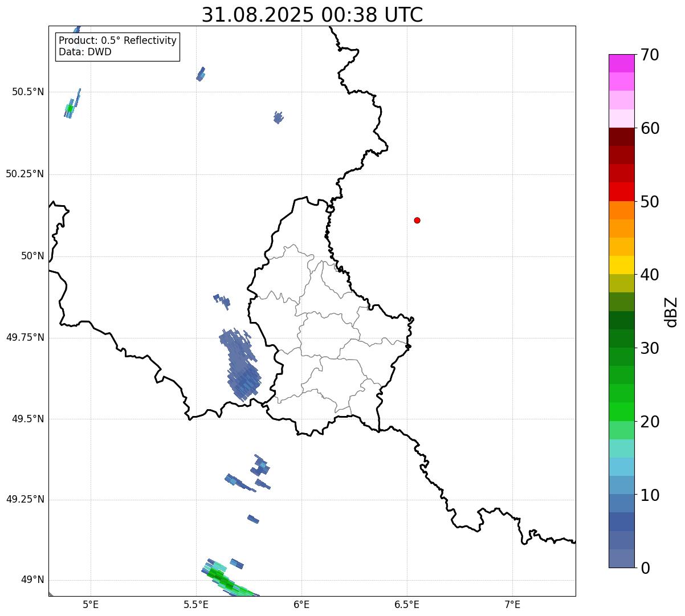This screenshot has width=685, height=616.
Task: Click the '40' colorbar tick value
Action: coord(650,275)
